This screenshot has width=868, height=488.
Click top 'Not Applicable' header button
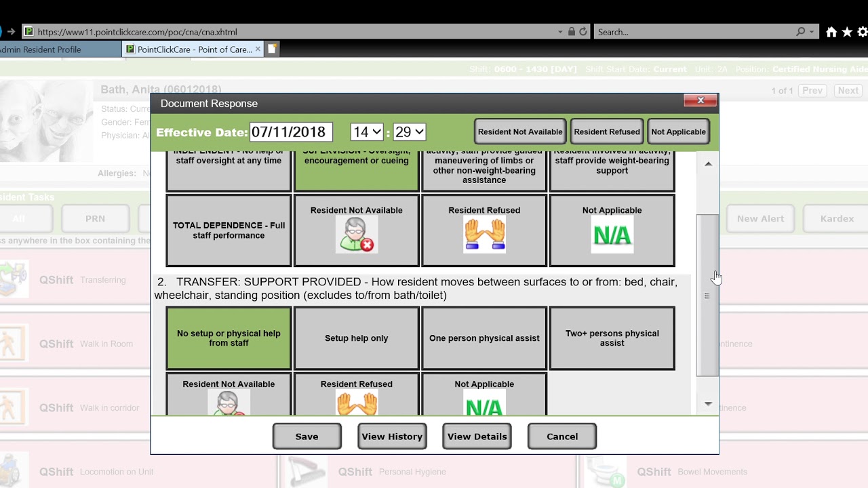tap(678, 131)
